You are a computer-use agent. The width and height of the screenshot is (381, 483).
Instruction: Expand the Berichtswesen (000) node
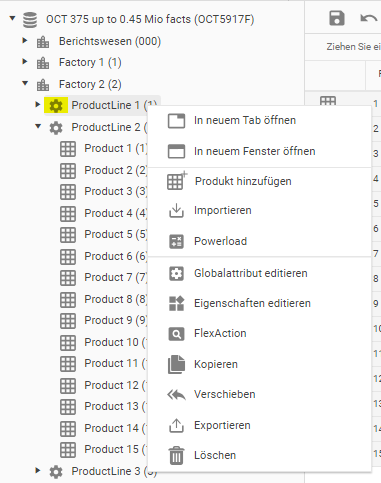pos(25,41)
